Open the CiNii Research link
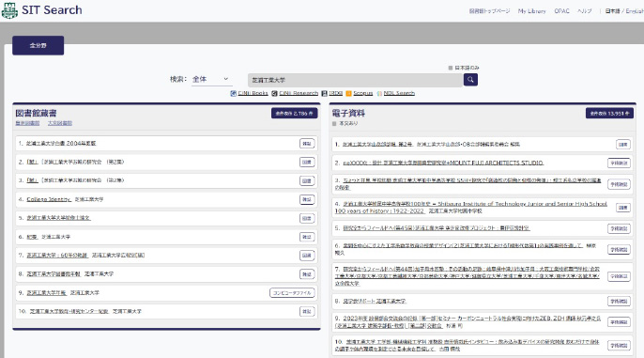Screen dimensions: 644x358 click(x=299, y=93)
